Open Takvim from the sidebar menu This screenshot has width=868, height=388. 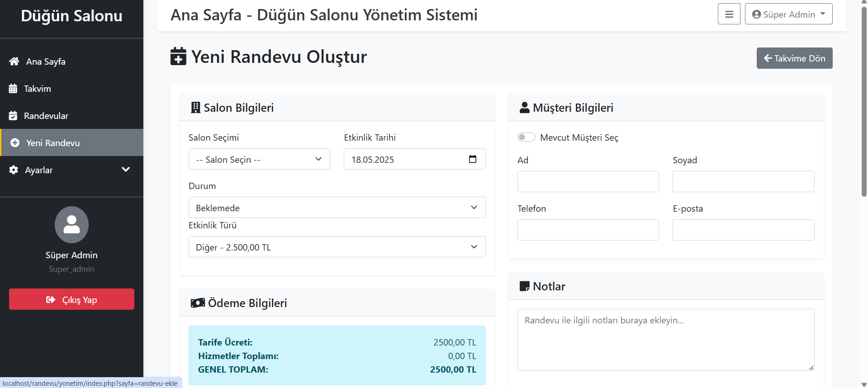pos(38,89)
